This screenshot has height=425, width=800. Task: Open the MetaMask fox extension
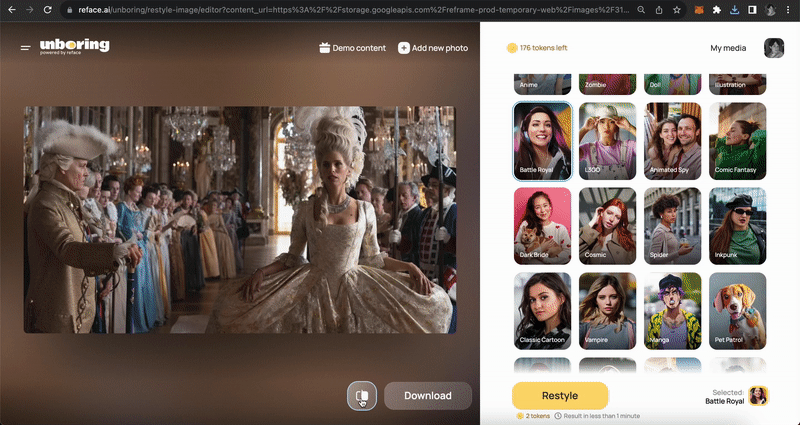point(699,10)
